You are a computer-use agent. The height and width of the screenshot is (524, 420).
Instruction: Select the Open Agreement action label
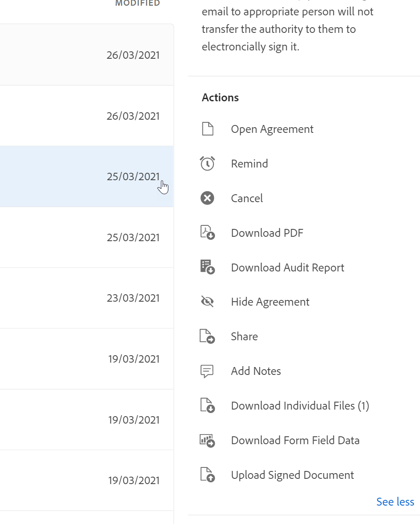272,129
